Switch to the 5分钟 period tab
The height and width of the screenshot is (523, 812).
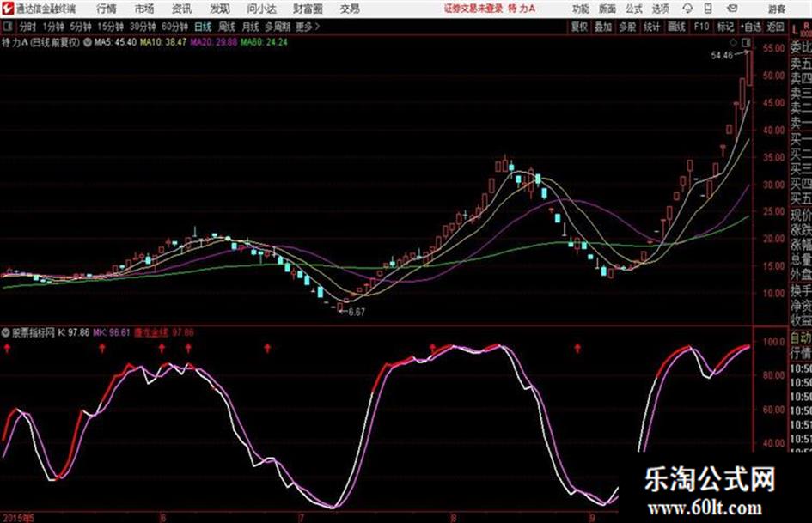click(x=81, y=27)
